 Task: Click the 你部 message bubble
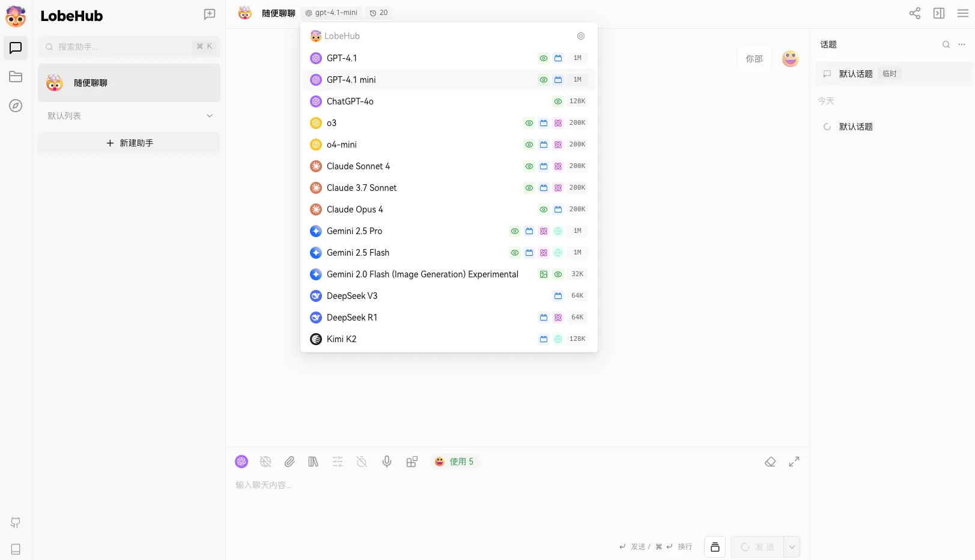coord(754,59)
